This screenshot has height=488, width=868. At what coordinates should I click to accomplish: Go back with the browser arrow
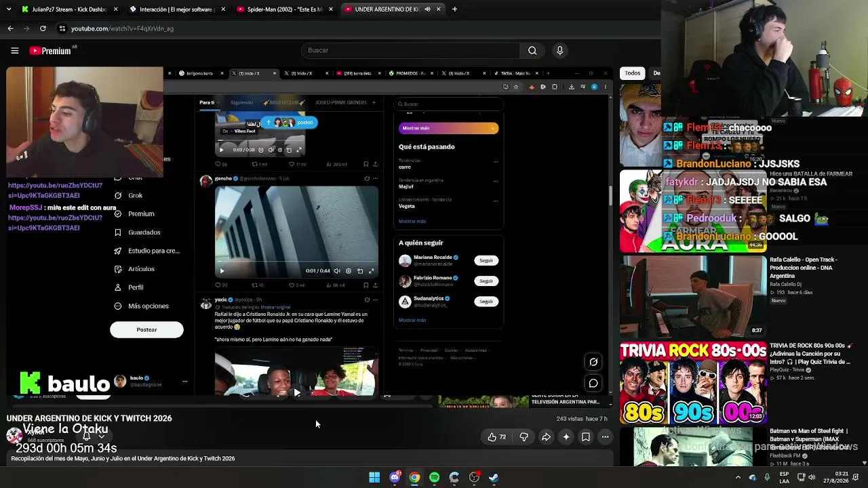[x=10, y=28]
